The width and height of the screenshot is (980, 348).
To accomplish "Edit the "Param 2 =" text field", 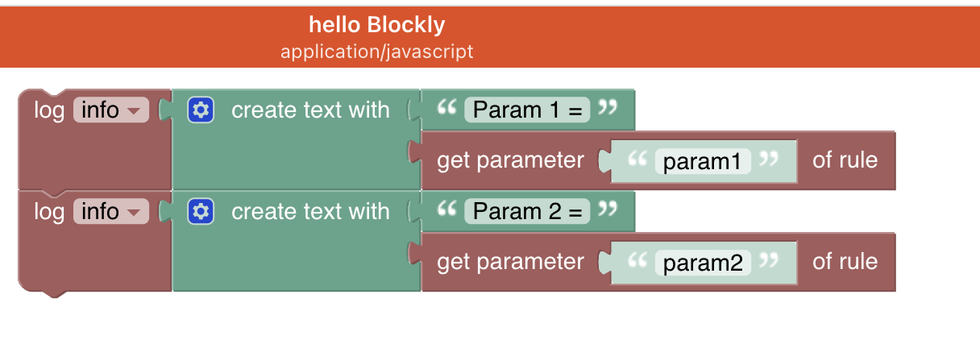I will (x=527, y=211).
